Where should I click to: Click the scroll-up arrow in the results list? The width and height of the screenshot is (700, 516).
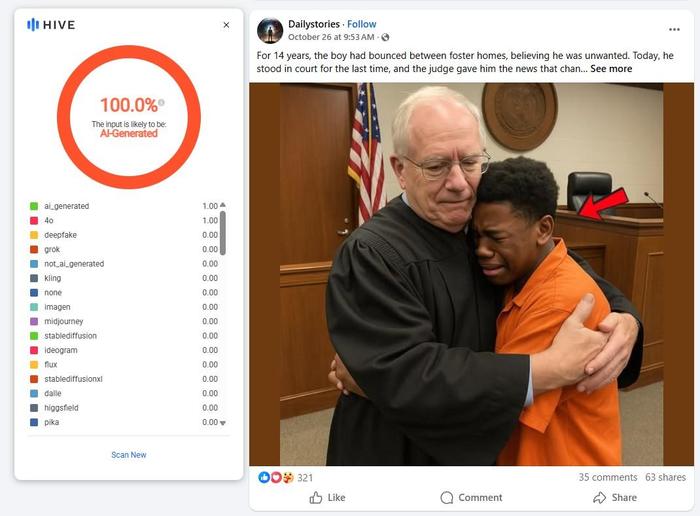point(223,205)
